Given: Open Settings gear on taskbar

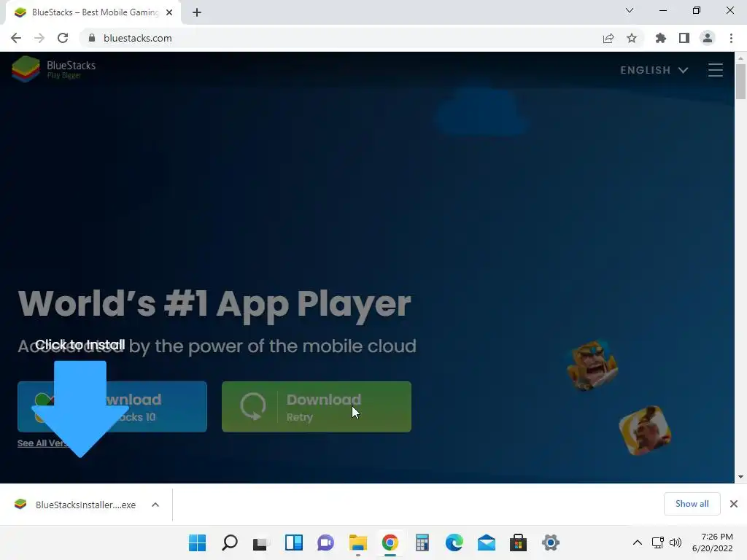Looking at the screenshot, I should point(550,542).
